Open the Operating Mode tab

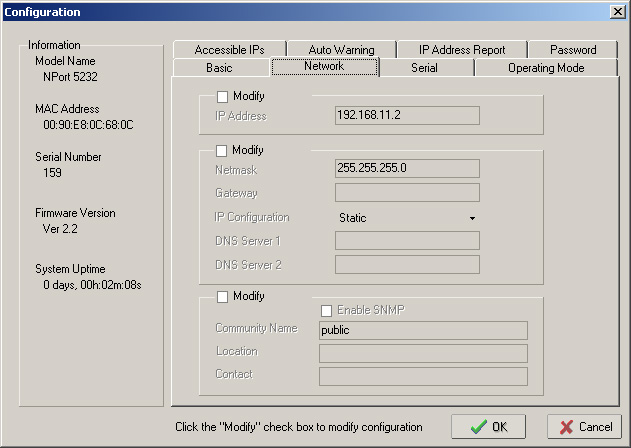pyautogui.click(x=546, y=68)
